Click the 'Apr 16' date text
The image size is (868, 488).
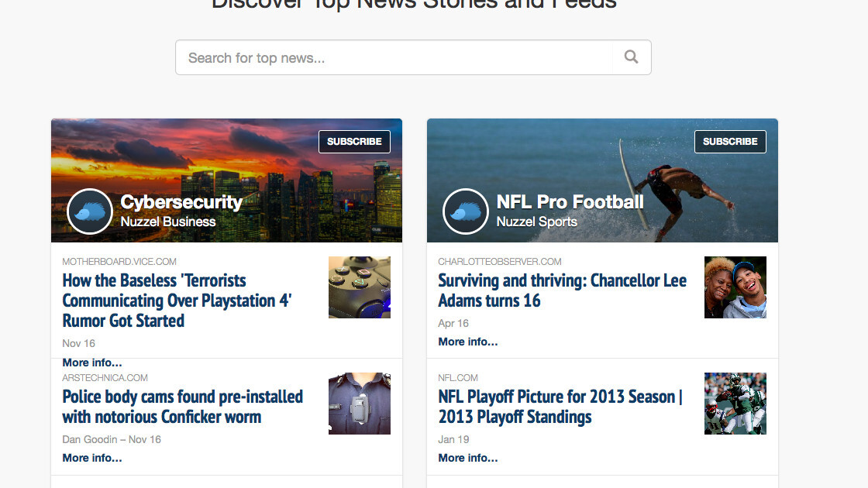point(453,323)
